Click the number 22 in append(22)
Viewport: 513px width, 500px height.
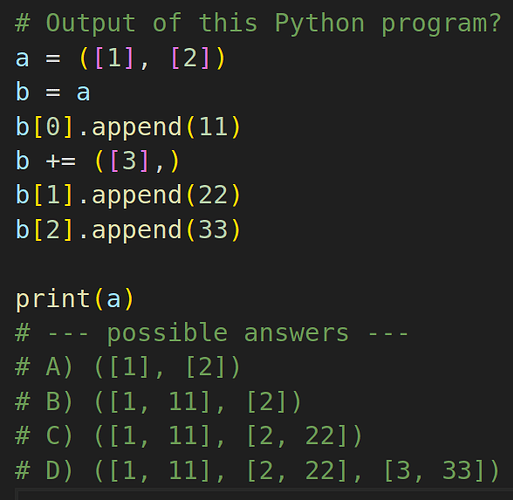coord(213,195)
